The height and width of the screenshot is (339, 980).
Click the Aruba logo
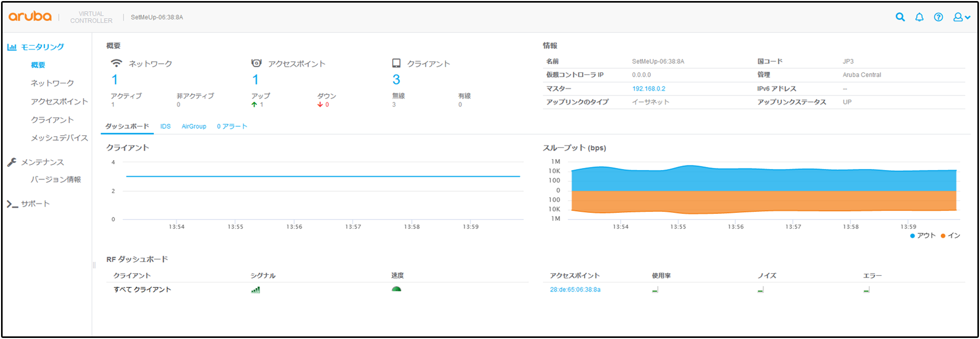pyautogui.click(x=30, y=17)
